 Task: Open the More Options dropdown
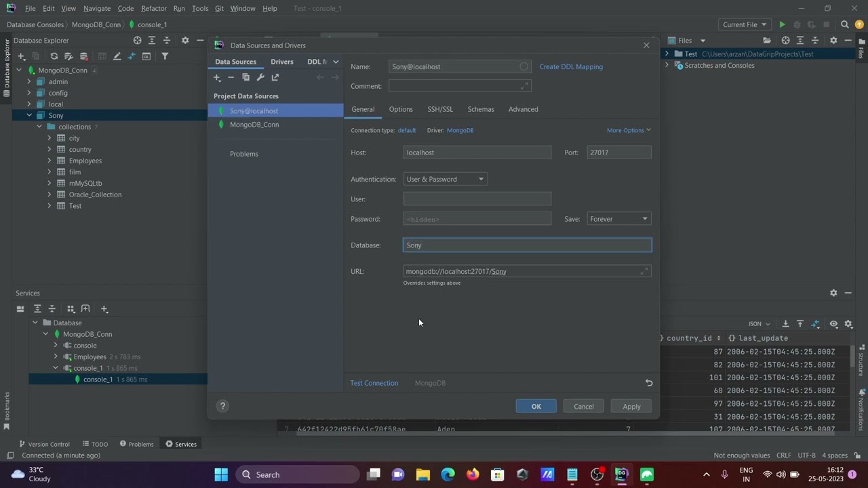click(x=629, y=130)
